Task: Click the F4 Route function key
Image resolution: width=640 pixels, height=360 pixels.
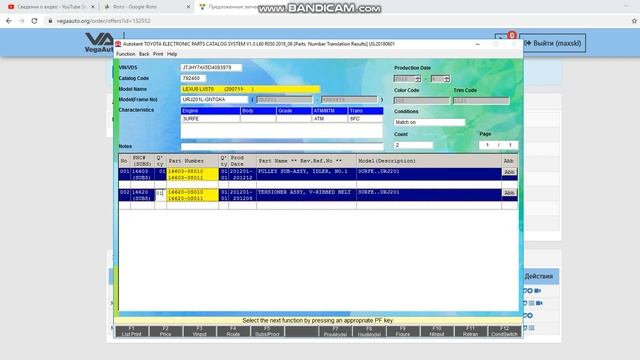Action: (233, 331)
